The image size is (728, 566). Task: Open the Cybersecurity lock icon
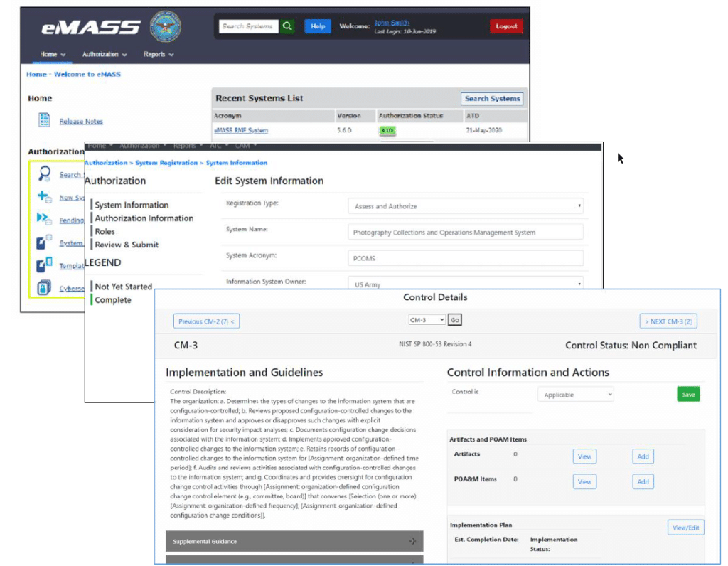pos(43,287)
